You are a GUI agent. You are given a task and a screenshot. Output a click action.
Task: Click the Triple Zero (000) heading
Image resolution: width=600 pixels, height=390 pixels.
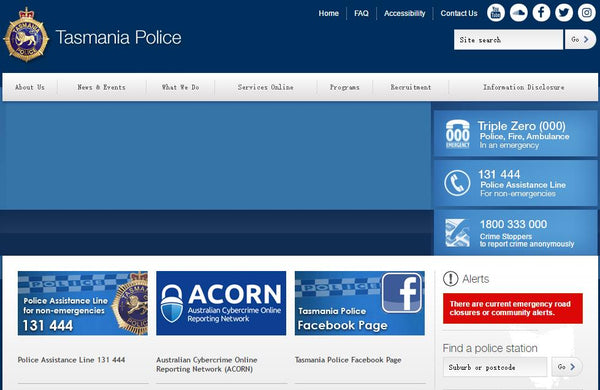coord(522,126)
